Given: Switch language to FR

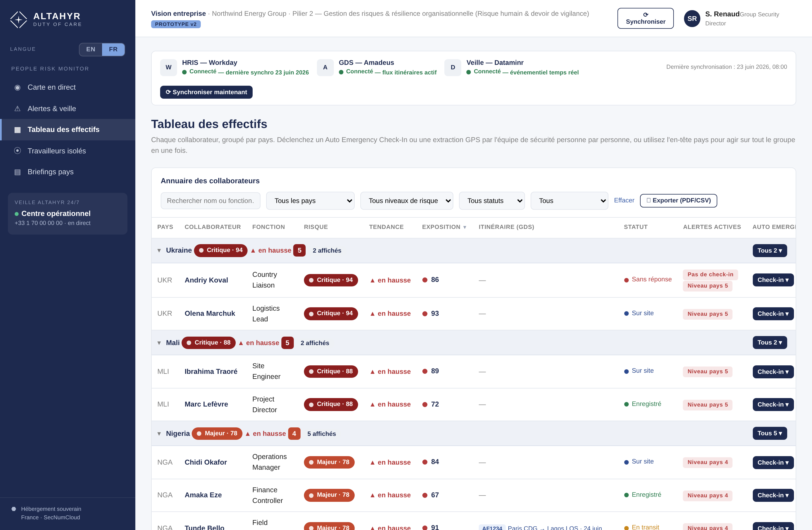Looking at the screenshot, I should [113, 49].
